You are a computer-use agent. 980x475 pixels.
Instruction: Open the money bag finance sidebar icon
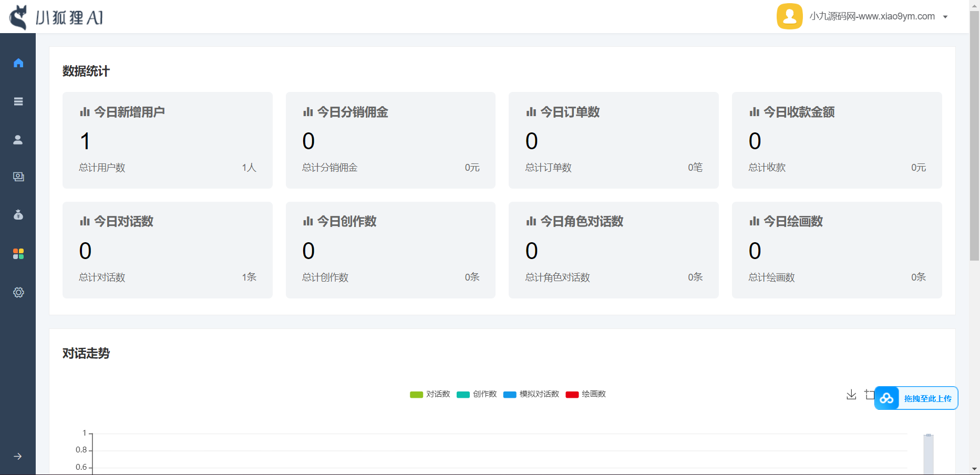pyautogui.click(x=18, y=215)
